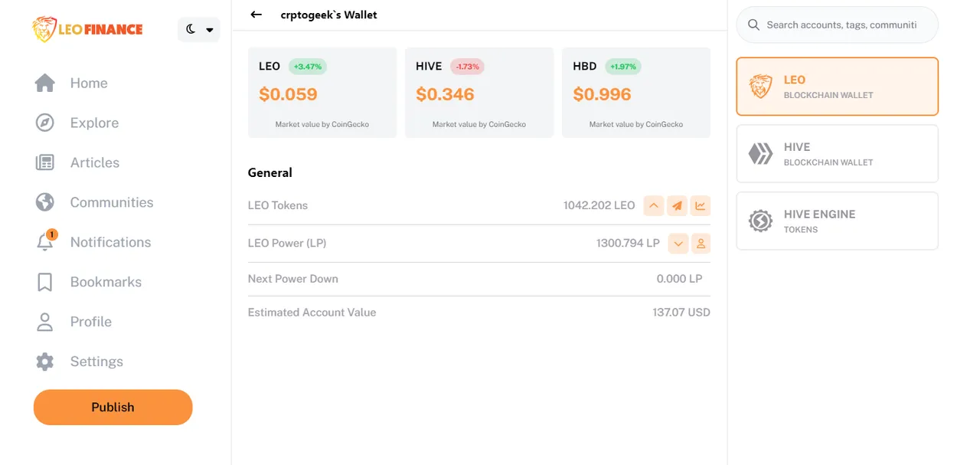The height and width of the screenshot is (465, 980).
Task: Click the LEO Power (LP) label
Action: [x=287, y=244]
